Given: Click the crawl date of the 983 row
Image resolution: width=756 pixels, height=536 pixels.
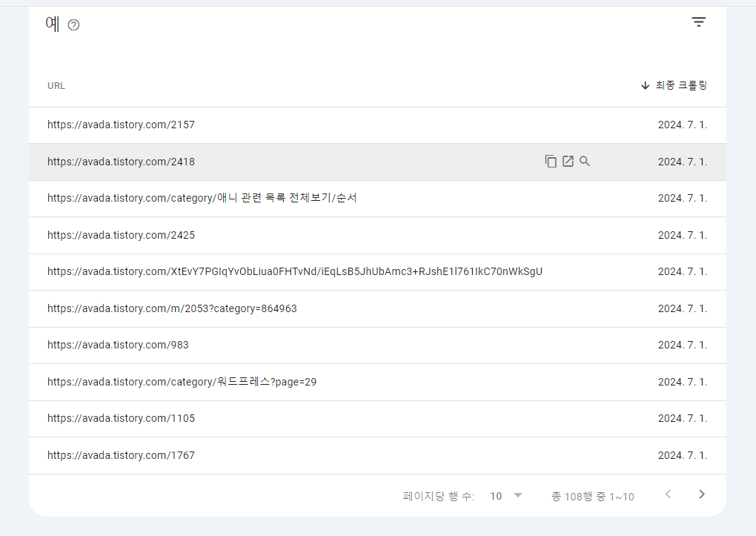Looking at the screenshot, I should (x=683, y=345).
